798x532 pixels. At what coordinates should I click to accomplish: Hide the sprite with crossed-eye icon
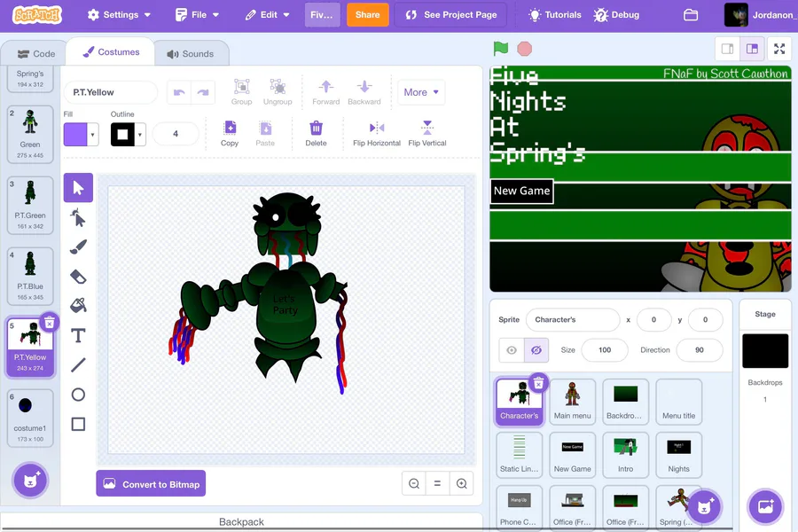(x=536, y=350)
